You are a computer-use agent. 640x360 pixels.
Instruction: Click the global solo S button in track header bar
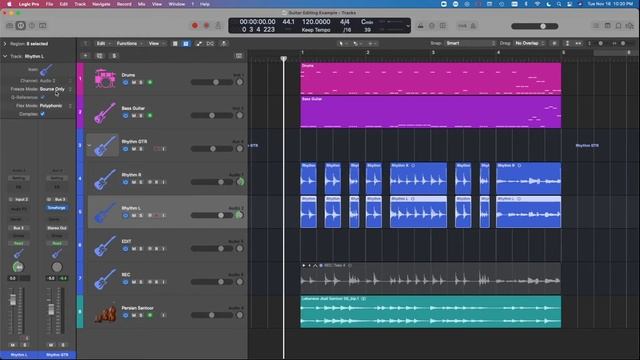(x=114, y=56)
